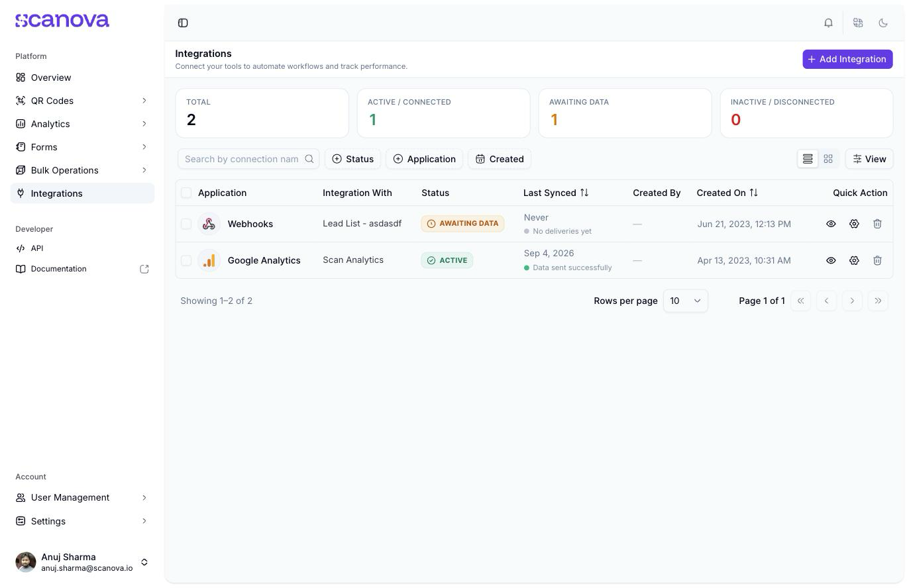Go to first page
The image size is (909, 588).
[x=800, y=301]
